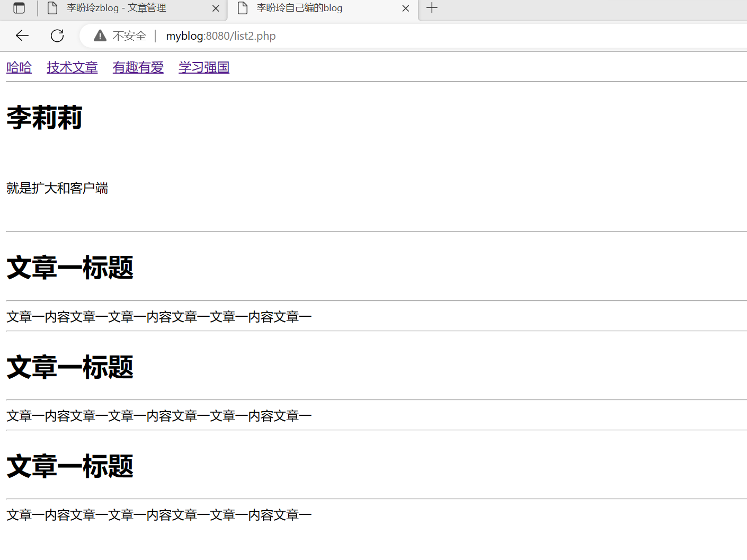This screenshot has width=747, height=560.
Task: Reload the current page
Action: coord(57,35)
